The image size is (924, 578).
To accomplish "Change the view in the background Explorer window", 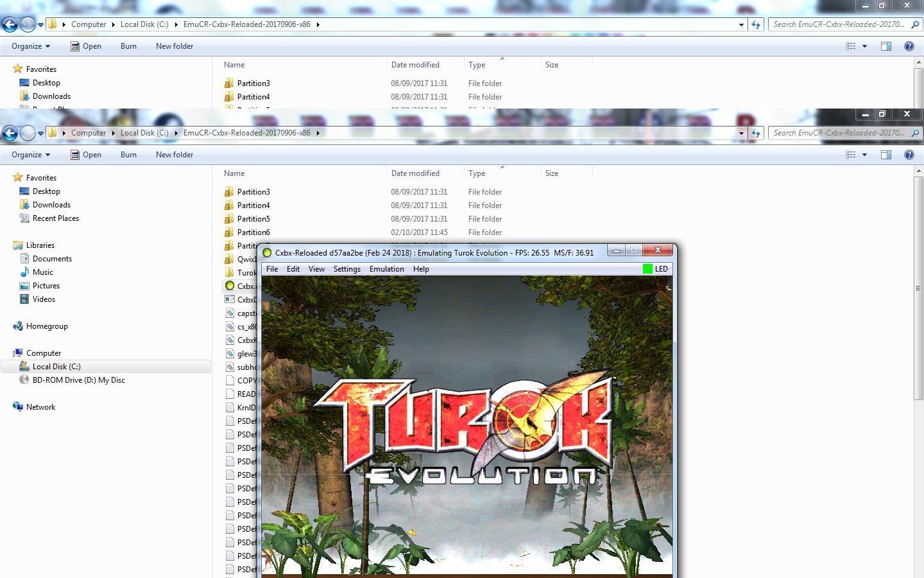I will pyautogui.click(x=851, y=46).
